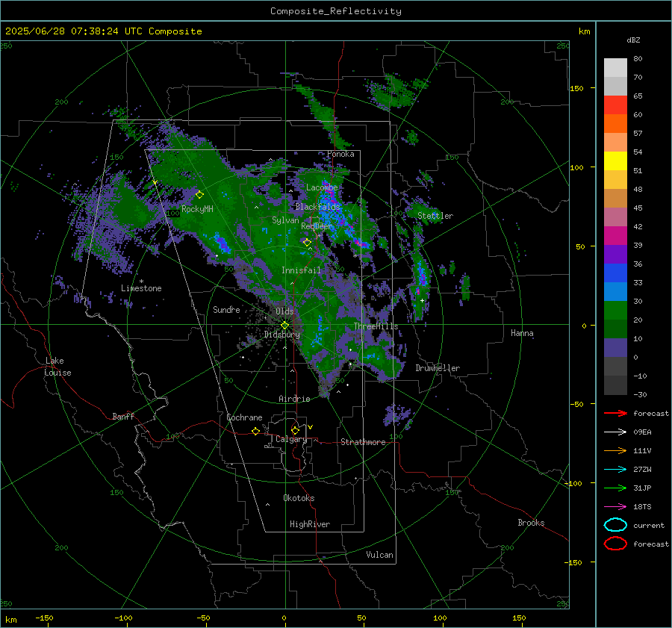This screenshot has height=628, width=672.
Task: Click the white plus marker below Stettler cell
Action: tap(422, 300)
